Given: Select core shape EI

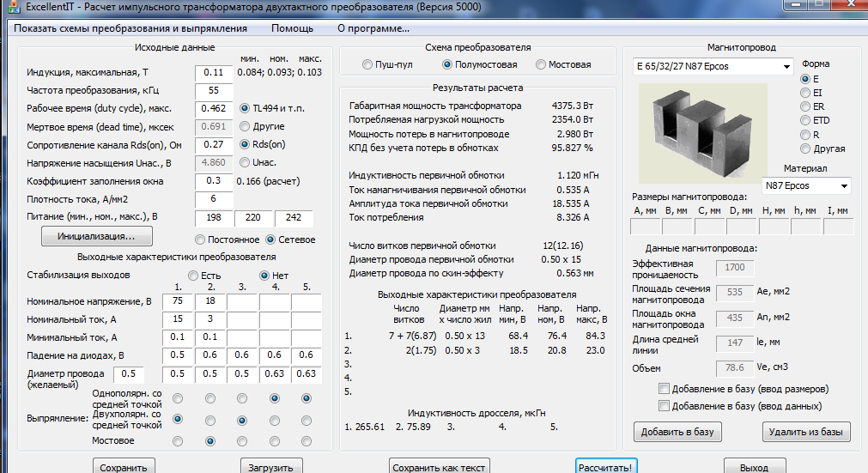Looking at the screenshot, I should tap(805, 93).
